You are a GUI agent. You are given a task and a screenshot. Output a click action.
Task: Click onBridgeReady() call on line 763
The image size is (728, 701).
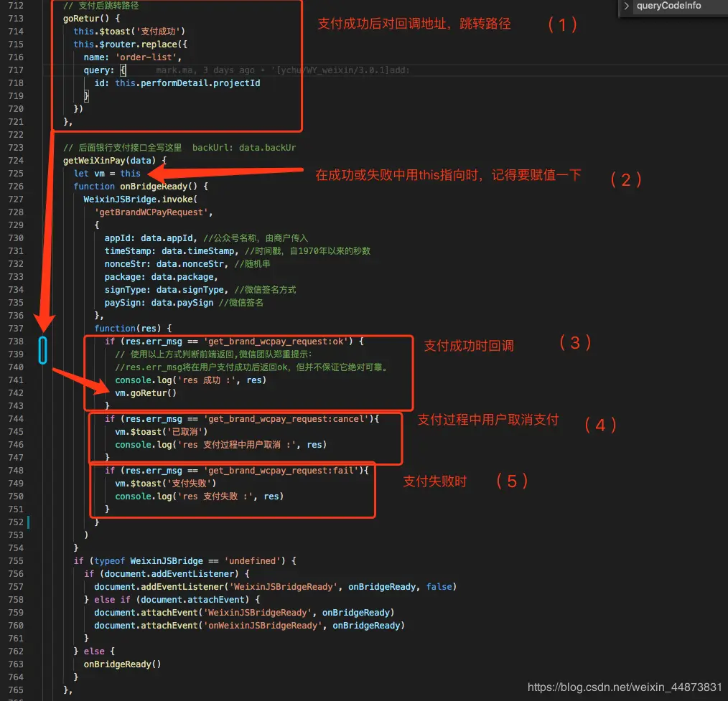122,664
